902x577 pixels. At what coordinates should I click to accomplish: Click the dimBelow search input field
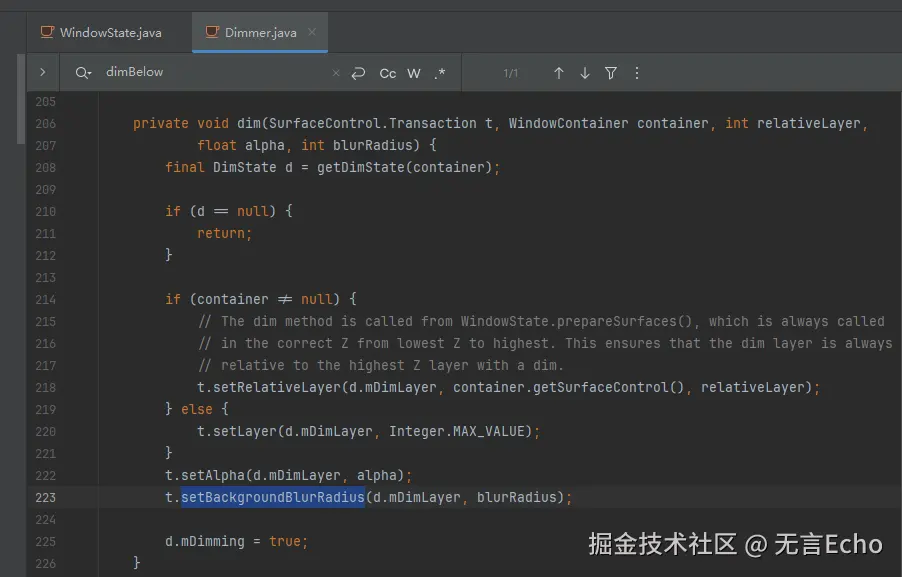click(x=210, y=73)
